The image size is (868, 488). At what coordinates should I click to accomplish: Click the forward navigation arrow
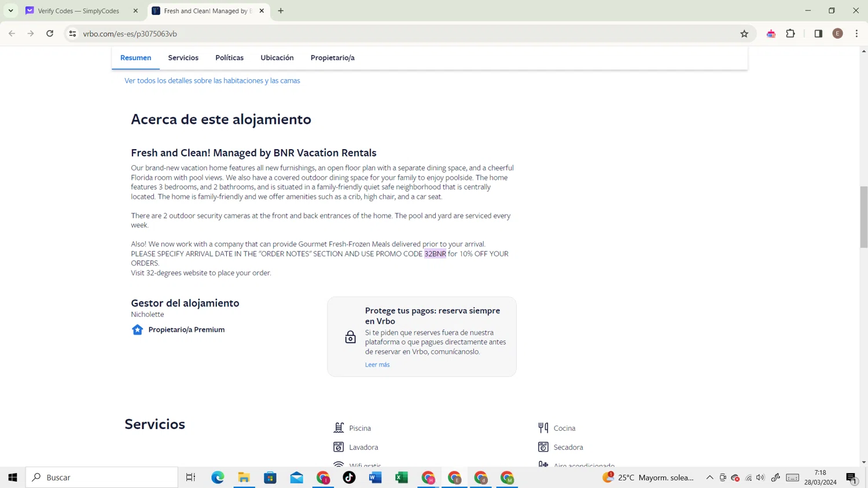pyautogui.click(x=31, y=34)
